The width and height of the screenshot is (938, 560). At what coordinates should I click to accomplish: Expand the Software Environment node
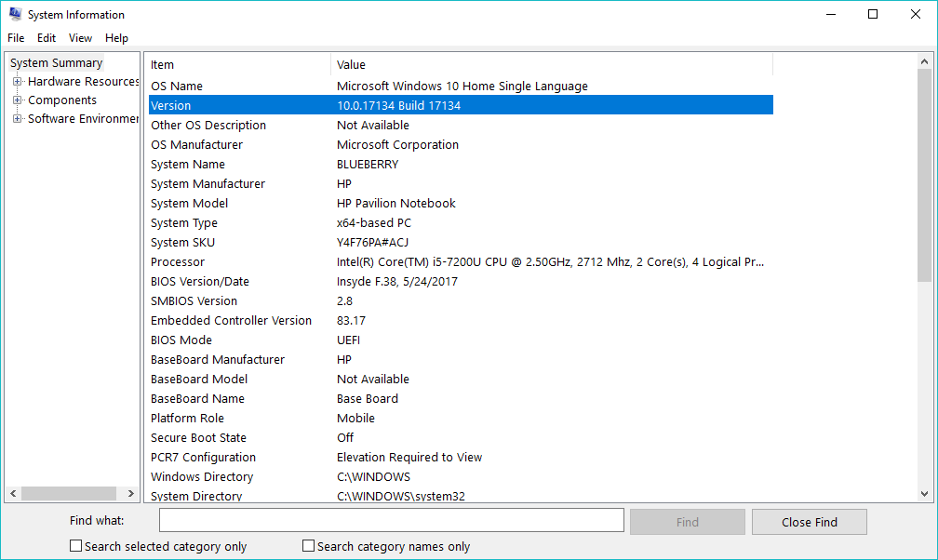click(17, 119)
